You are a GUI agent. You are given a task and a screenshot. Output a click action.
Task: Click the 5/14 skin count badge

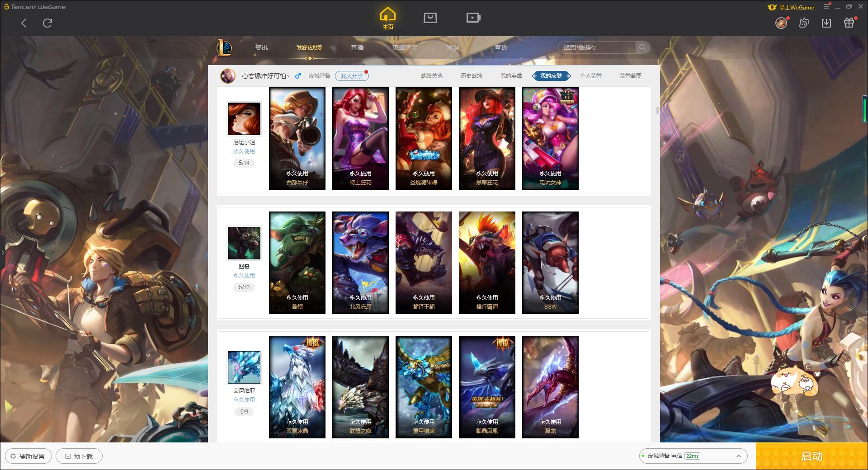coord(244,163)
